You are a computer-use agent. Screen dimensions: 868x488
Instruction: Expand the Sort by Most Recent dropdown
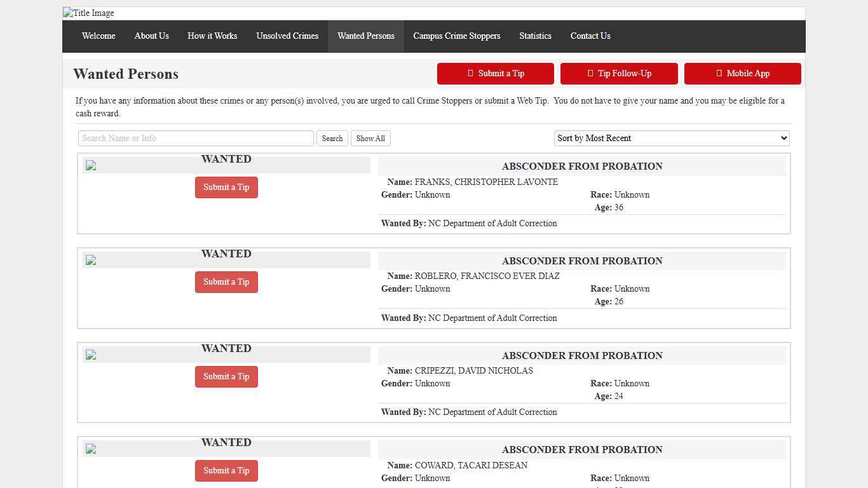coord(672,139)
